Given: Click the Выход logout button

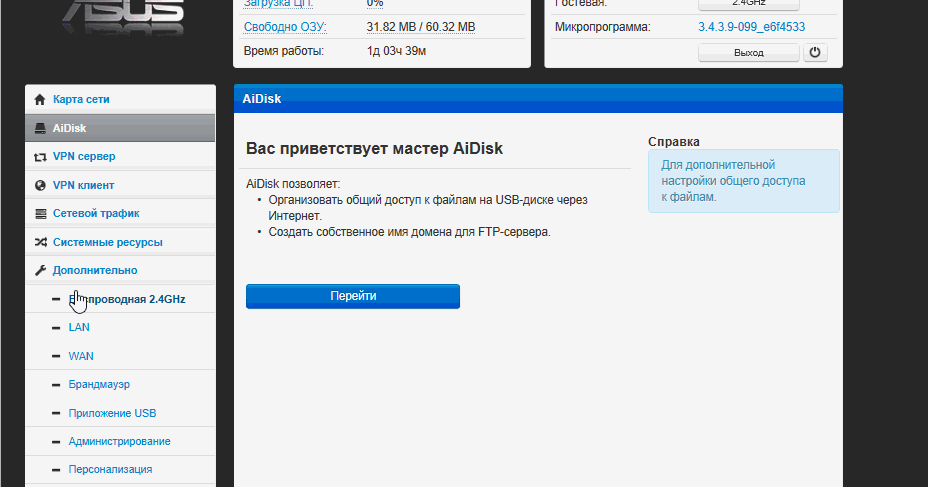Looking at the screenshot, I should click(x=749, y=52).
